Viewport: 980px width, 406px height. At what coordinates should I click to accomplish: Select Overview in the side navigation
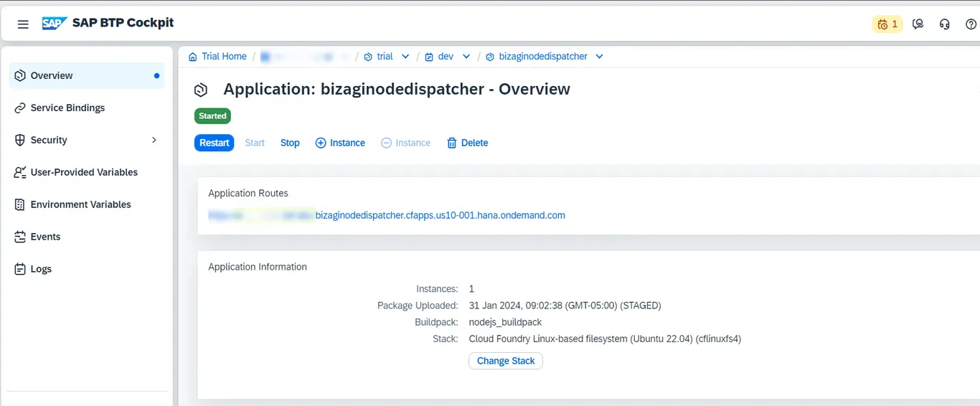pyautogui.click(x=87, y=75)
